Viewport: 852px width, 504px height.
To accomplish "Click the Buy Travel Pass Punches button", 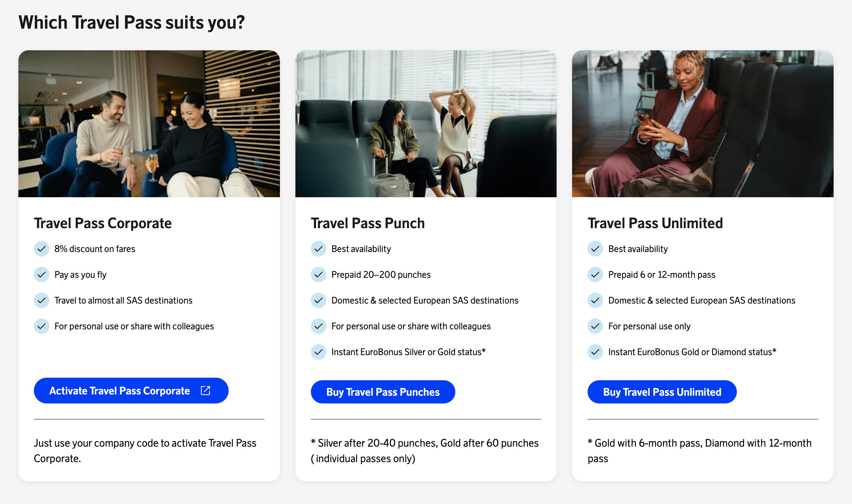I will click(383, 392).
